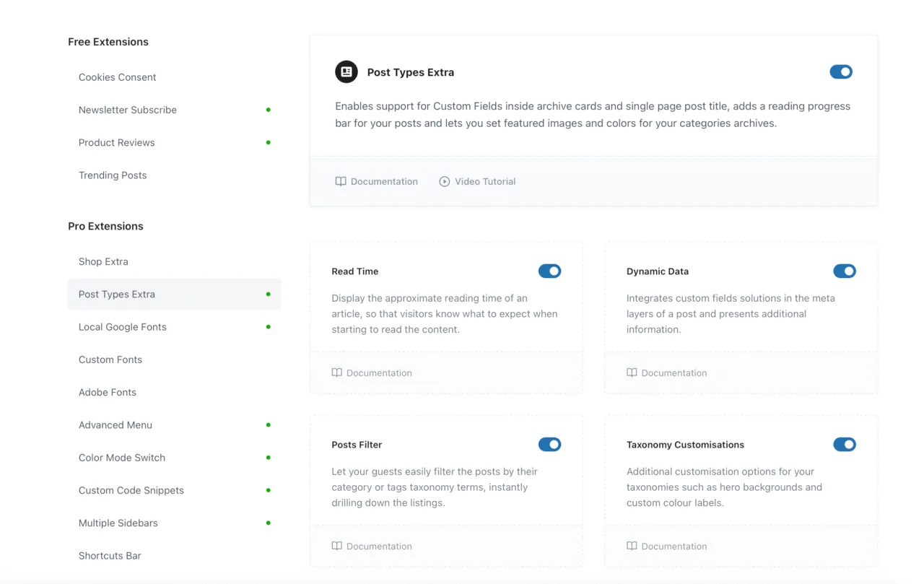Click the book icon in Read Time card

[337, 373]
